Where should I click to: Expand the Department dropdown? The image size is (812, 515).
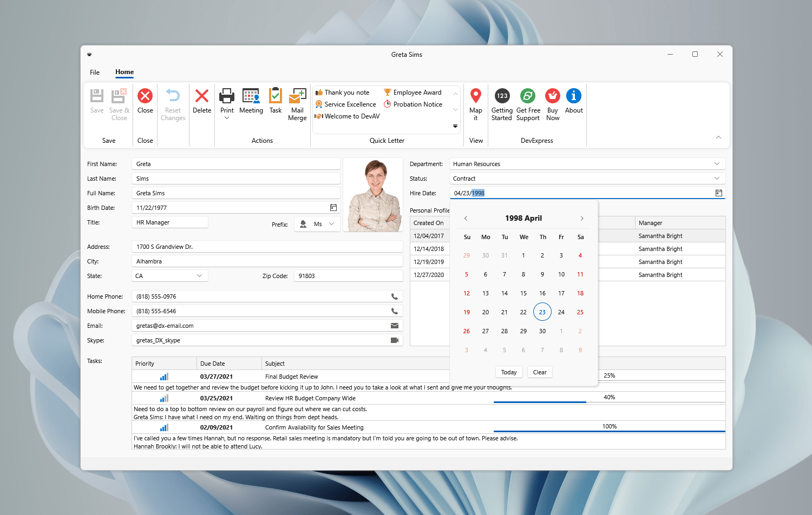click(717, 164)
